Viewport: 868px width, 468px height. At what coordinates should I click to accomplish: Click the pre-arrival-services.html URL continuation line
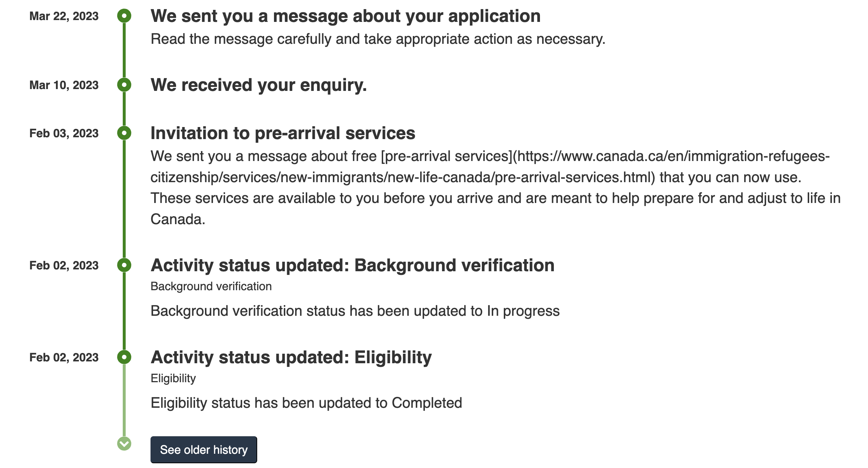tap(403, 177)
